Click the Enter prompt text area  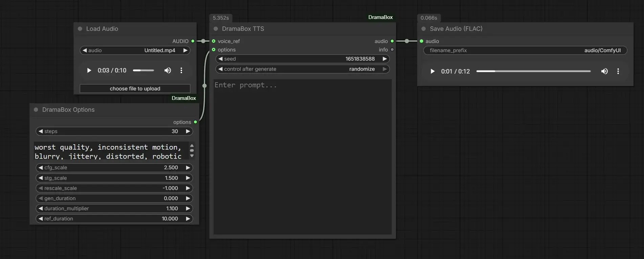pos(303,157)
